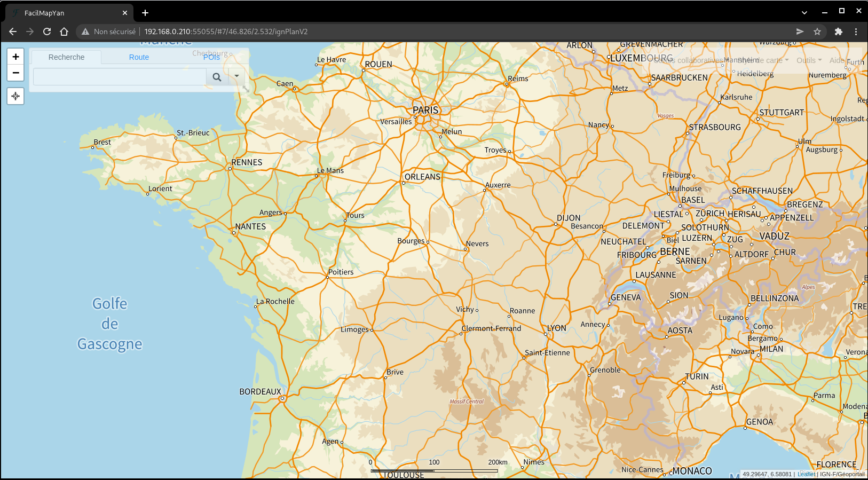Switch to the POIs tab
The height and width of the screenshot is (480, 868).
(211, 57)
